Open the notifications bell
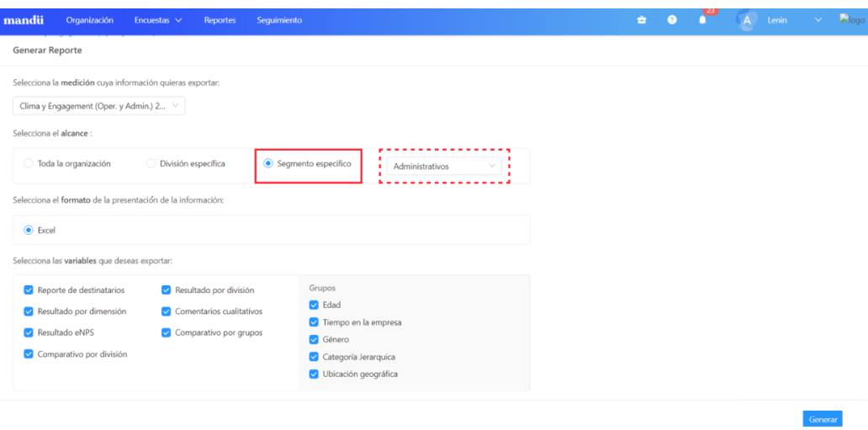This screenshot has height=430, width=868. coord(702,20)
